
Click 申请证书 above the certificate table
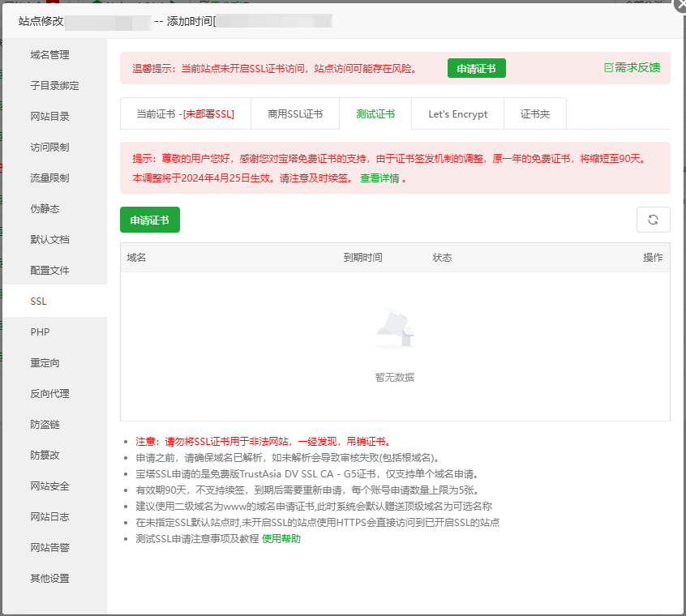click(x=149, y=219)
